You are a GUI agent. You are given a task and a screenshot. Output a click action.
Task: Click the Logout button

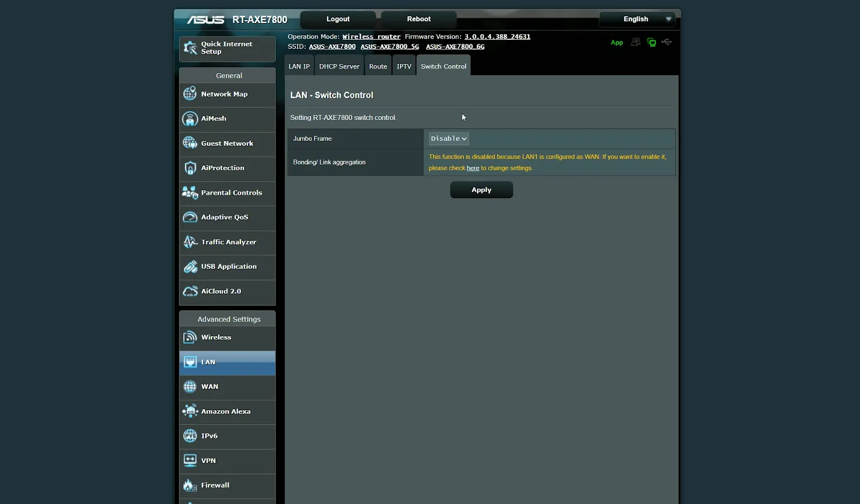click(x=338, y=19)
